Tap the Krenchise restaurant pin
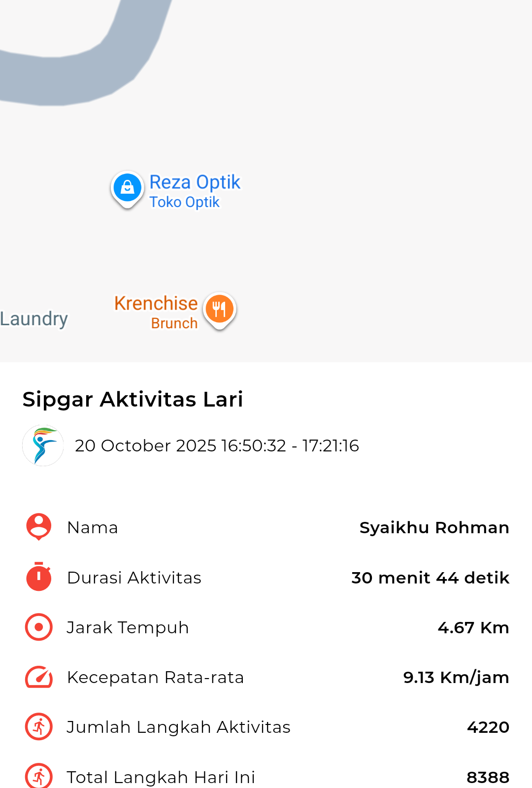 [x=219, y=309]
